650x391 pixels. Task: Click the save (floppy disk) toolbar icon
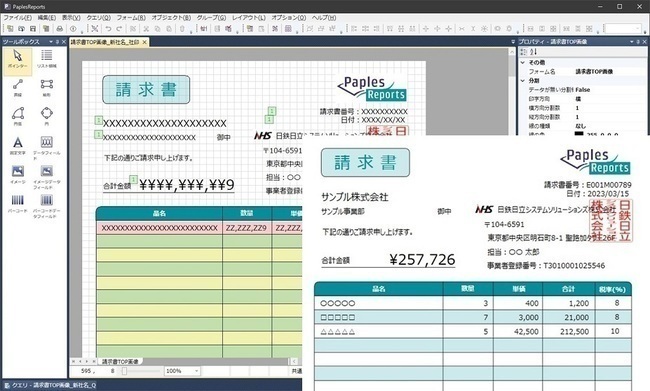click(33, 29)
